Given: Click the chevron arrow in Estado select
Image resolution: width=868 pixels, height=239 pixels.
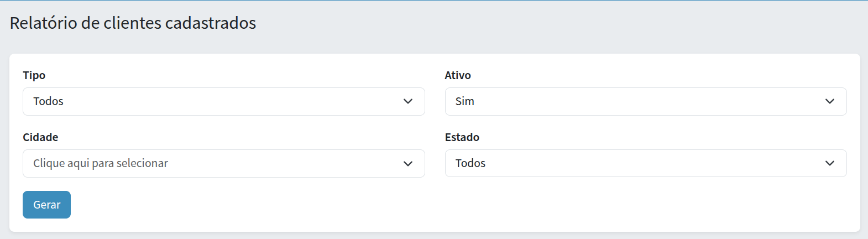Looking at the screenshot, I should coord(830,163).
